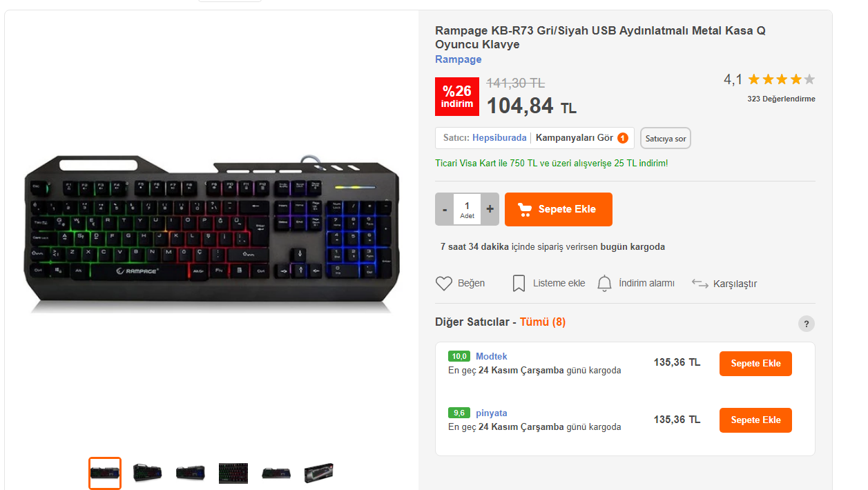This screenshot has height=490, width=868.
Task: Add product to cart with main Sepete Ekle
Action: pos(559,209)
